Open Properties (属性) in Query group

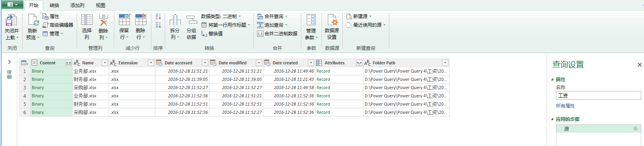[50, 16]
